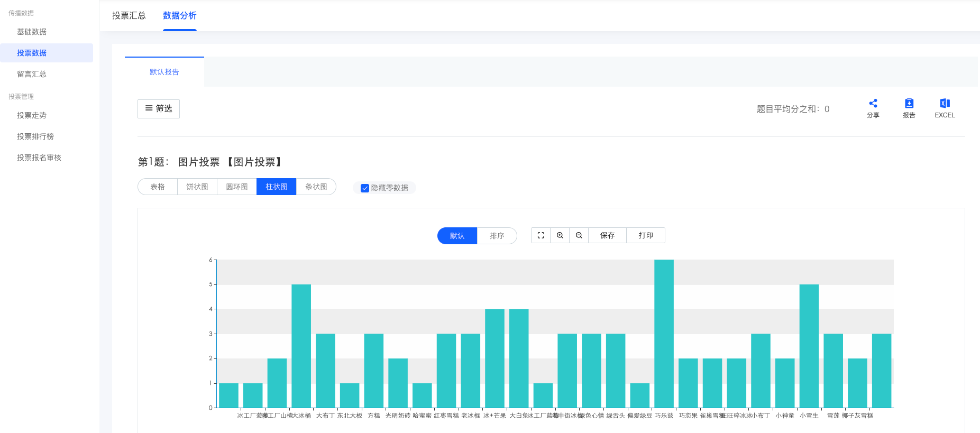Zoom in on the chart
The height and width of the screenshot is (433, 980).
[x=560, y=235]
